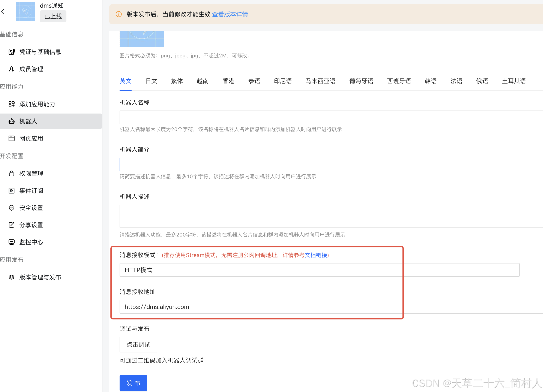Image resolution: width=543 pixels, height=392 pixels.
Task: Click the back arrow beside dms通知
Action: (x=3, y=11)
